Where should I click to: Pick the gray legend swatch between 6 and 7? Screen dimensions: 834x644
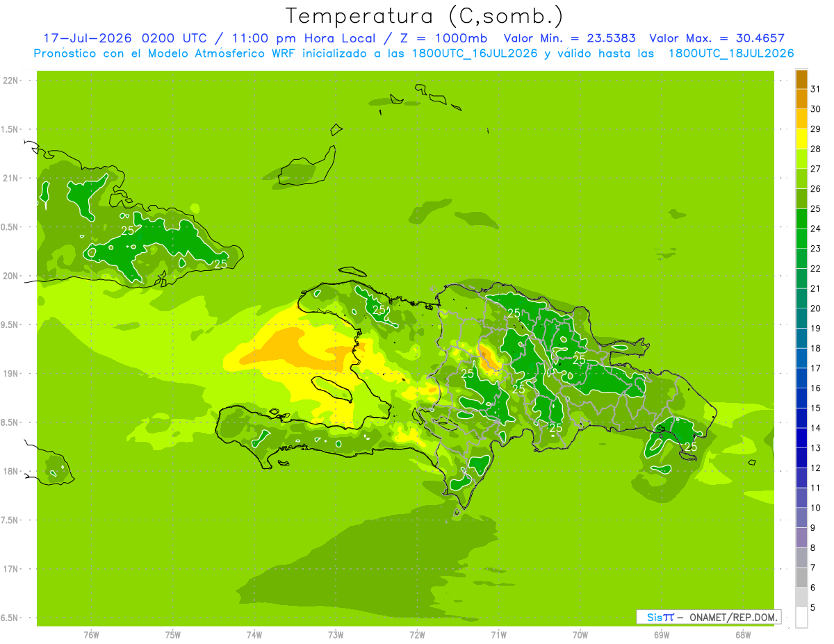pyautogui.click(x=801, y=578)
